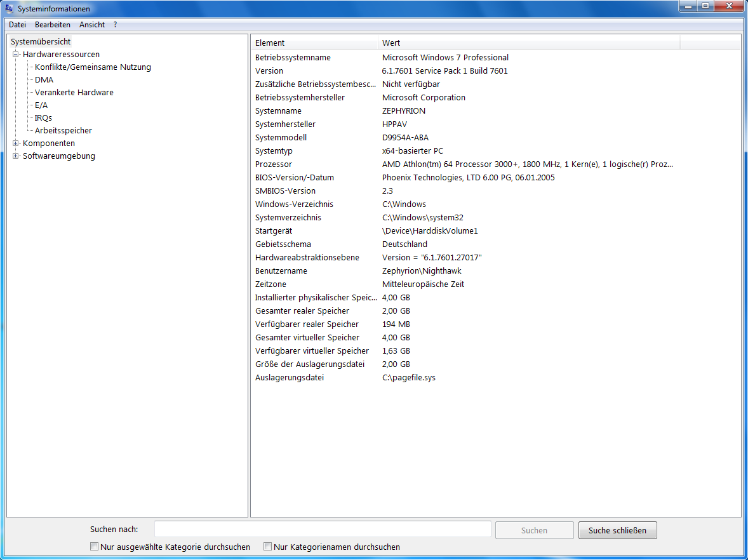
Task: Select Verankerte Hardware
Action: pos(74,93)
